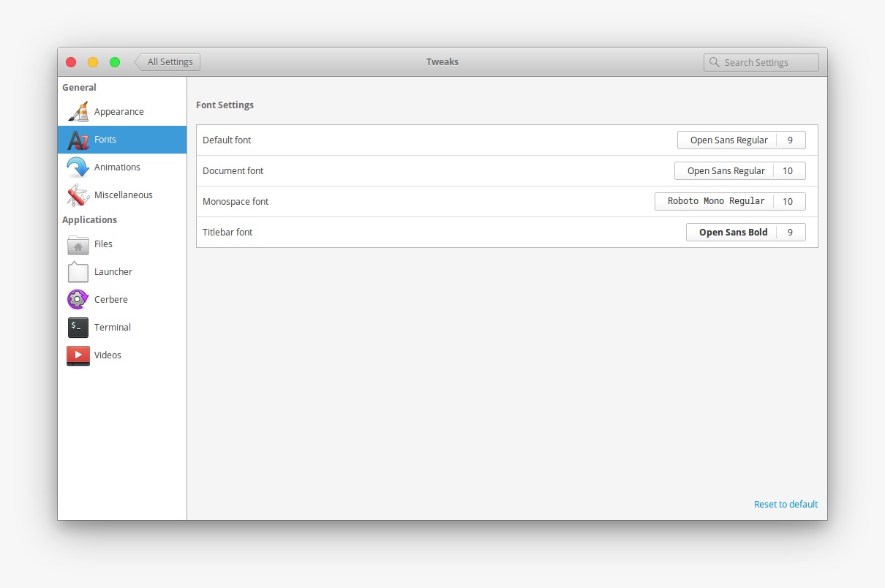This screenshot has height=588, width=885.
Task: Click inside the Search Settings field
Action: point(761,62)
